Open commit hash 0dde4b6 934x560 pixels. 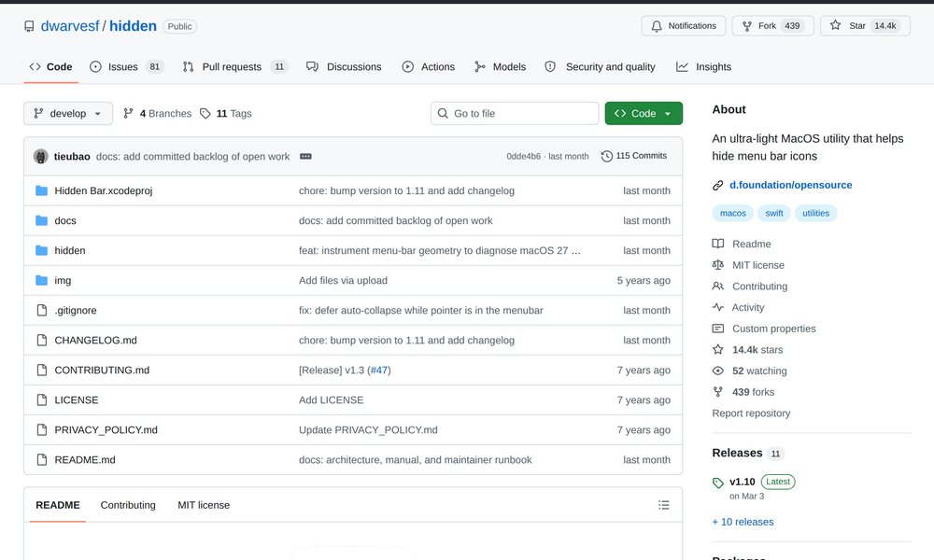[x=524, y=157]
